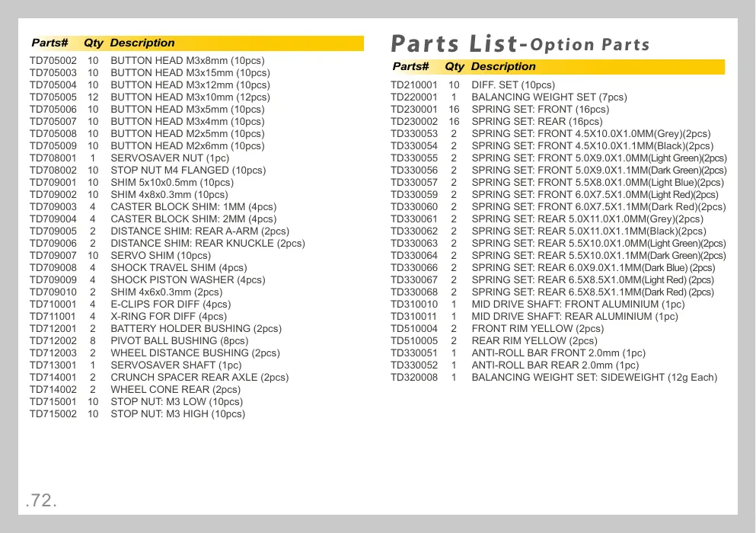
Task: Select PIVOT BALL BUSHING (8pcs) entry
Action: tap(139, 340)
